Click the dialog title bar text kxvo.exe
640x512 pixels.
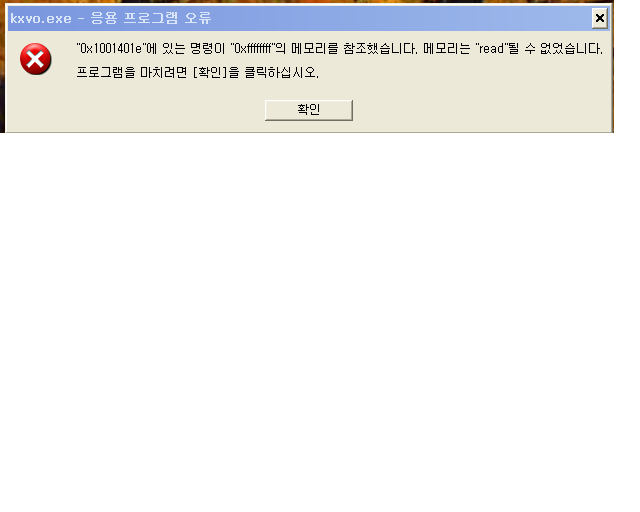[x=41, y=18]
